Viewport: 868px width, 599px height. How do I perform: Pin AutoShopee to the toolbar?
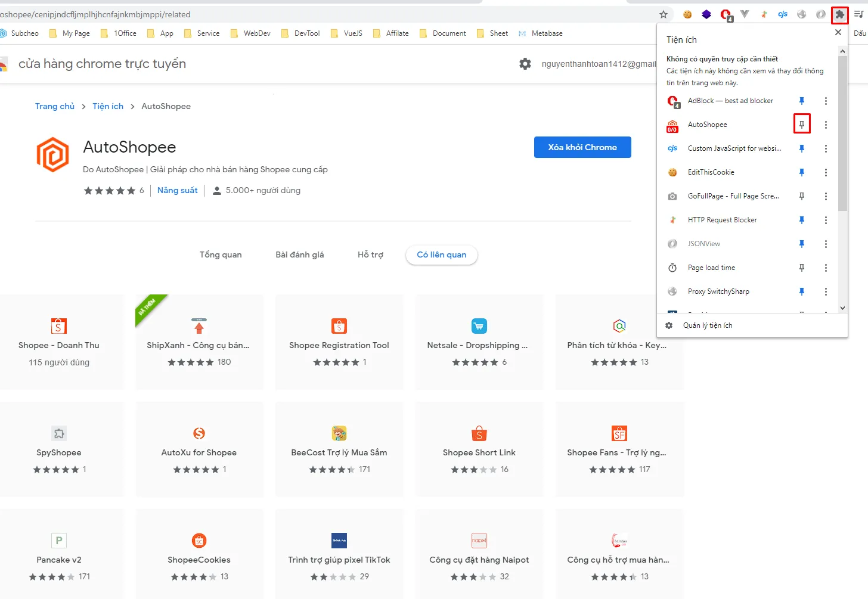click(802, 125)
